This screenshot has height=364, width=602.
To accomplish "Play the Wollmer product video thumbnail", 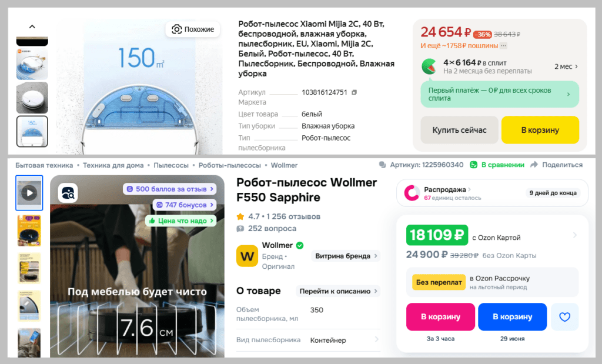I will pos(29,193).
